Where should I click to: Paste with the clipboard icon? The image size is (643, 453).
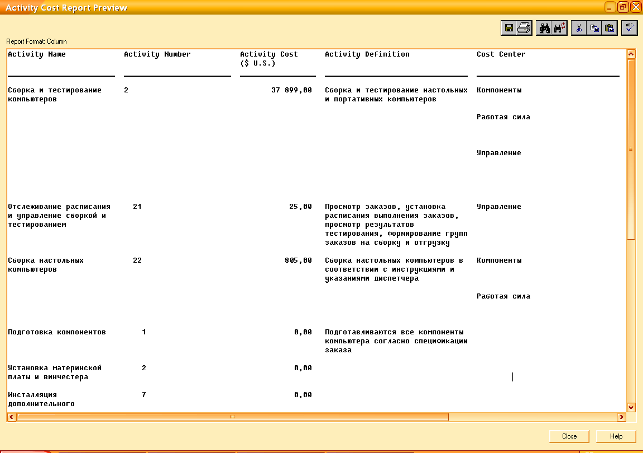click(610, 28)
